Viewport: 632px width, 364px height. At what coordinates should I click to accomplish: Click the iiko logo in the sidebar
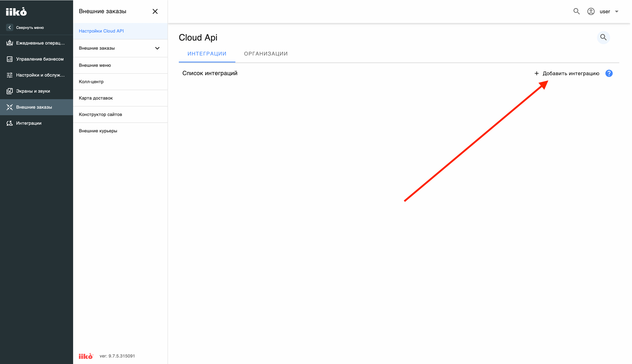coord(16,11)
